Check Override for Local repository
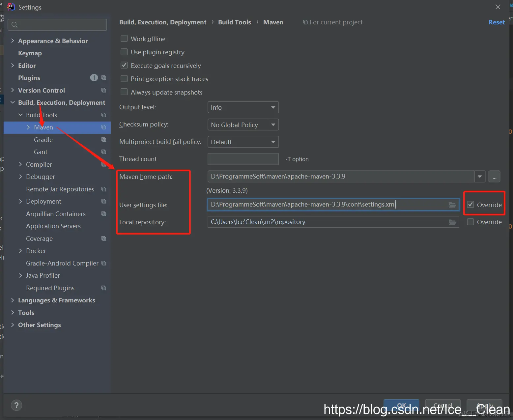The height and width of the screenshot is (420, 513). (470, 222)
